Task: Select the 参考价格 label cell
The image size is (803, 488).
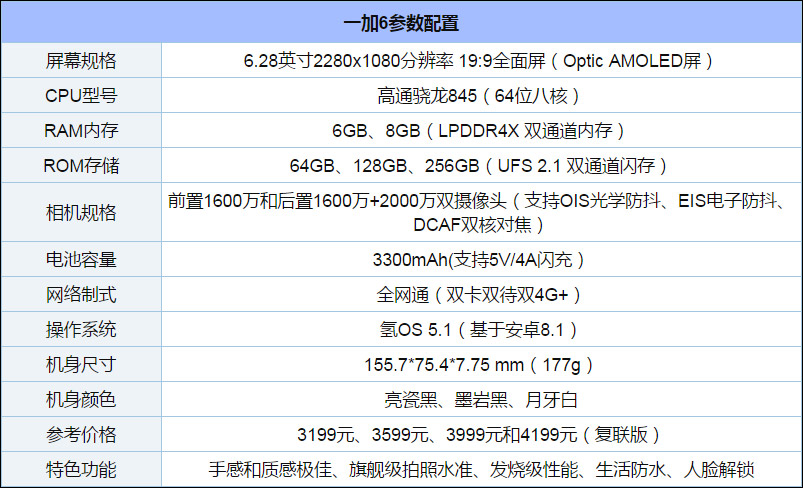Action: 81,434
